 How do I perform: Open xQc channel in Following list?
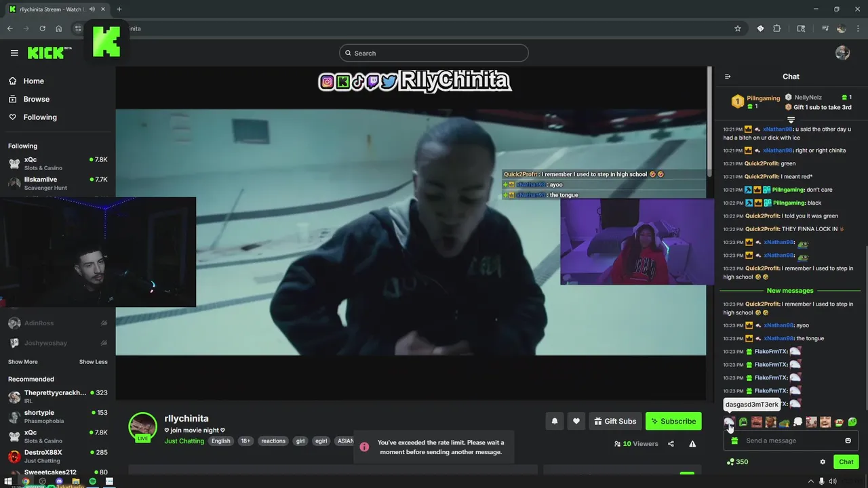(58, 163)
